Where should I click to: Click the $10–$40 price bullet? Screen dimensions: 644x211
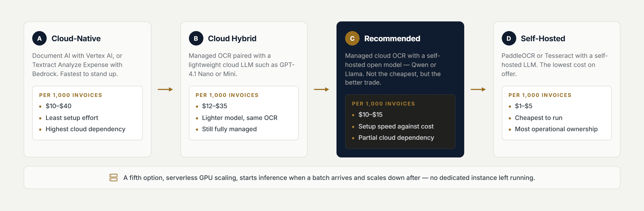click(x=58, y=106)
